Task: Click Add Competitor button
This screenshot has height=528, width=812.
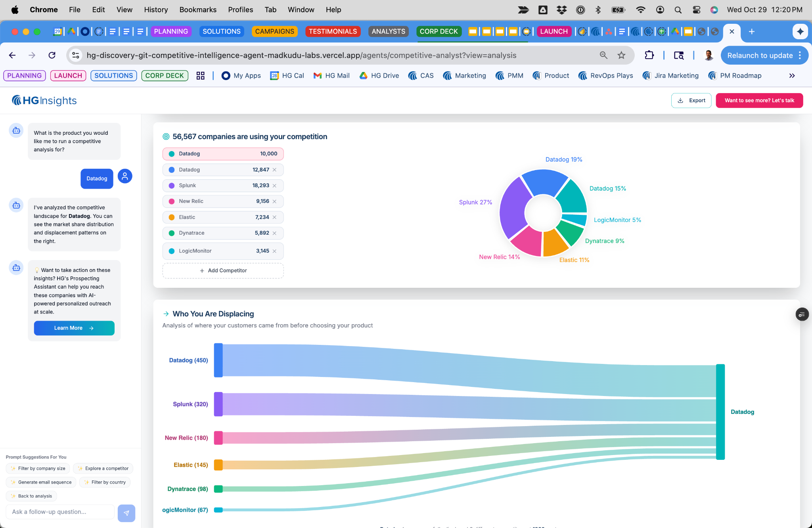Action: [223, 271]
